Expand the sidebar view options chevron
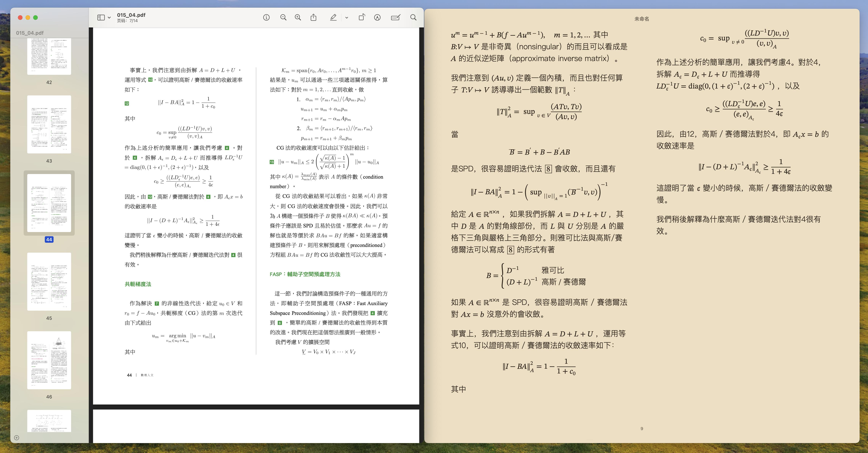Image resolution: width=868 pixels, height=453 pixels. 109,18
